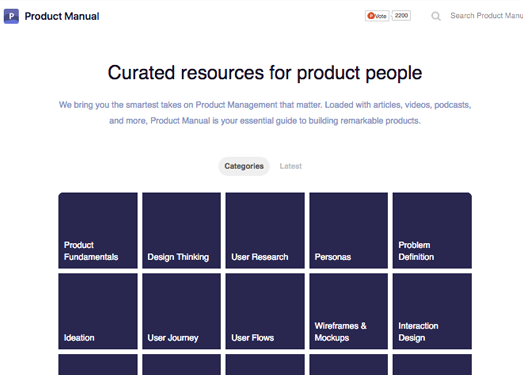Open the Product Fundamentals category tile
This screenshot has height=375, width=523.
click(x=98, y=230)
